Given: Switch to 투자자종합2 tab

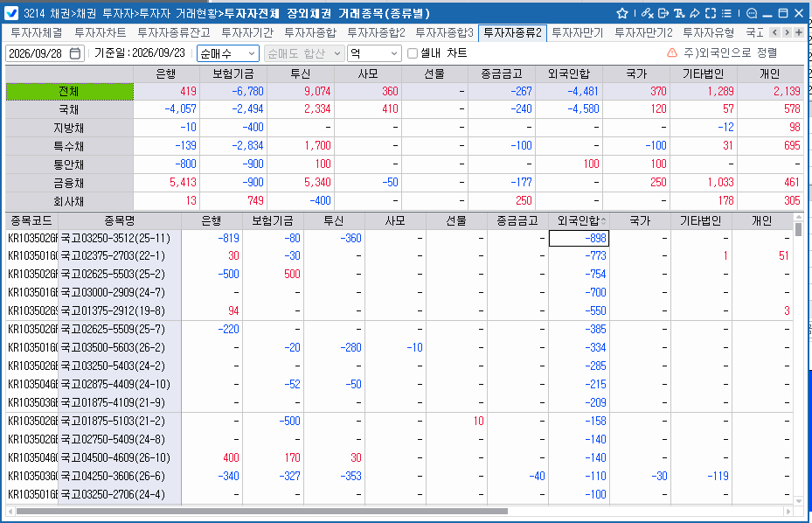Looking at the screenshot, I should (x=376, y=32).
